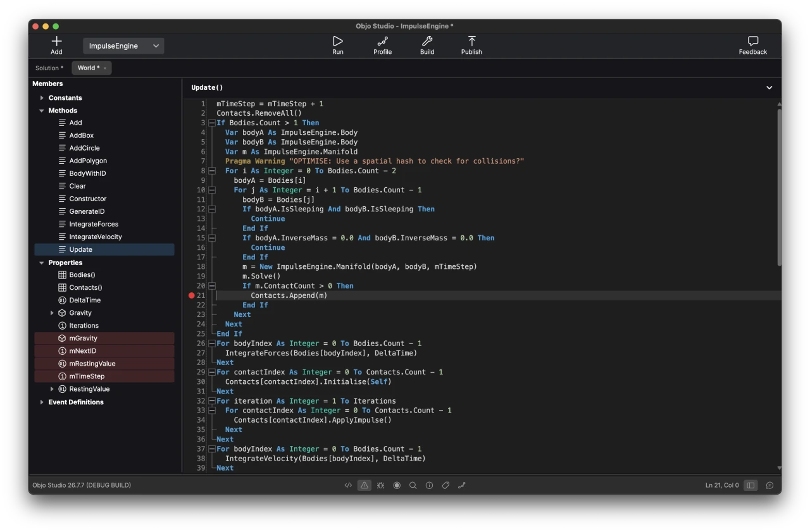Expand the Gravity property
The image size is (810, 532).
point(52,313)
